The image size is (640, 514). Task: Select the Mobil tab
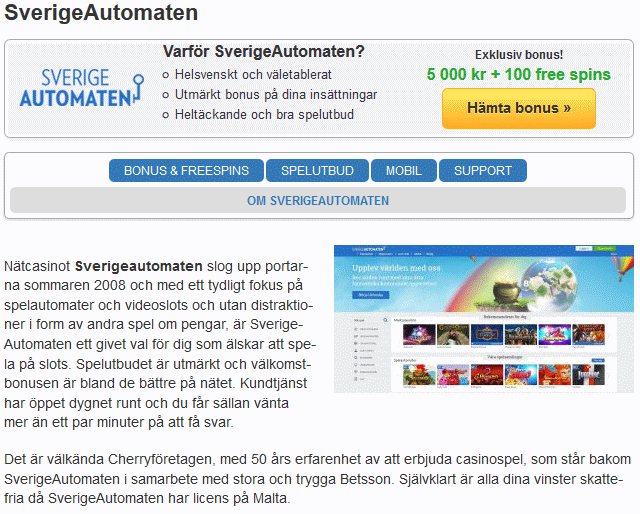(404, 170)
